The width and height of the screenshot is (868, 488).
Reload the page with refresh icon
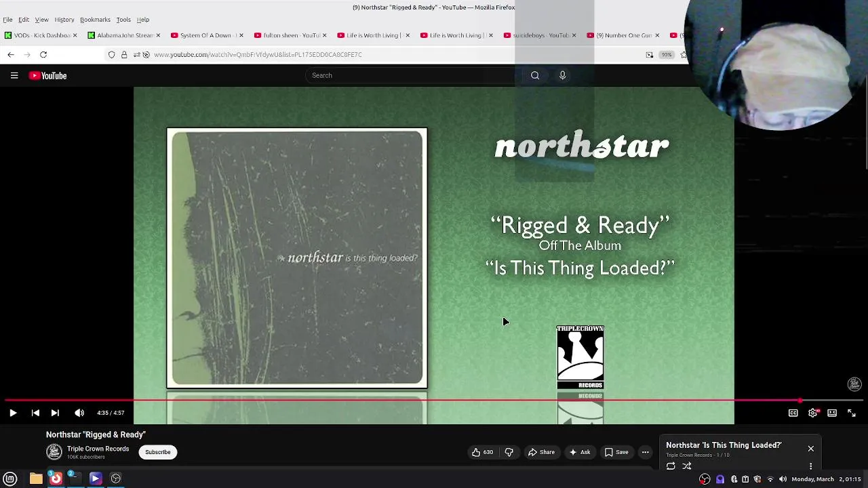point(43,54)
